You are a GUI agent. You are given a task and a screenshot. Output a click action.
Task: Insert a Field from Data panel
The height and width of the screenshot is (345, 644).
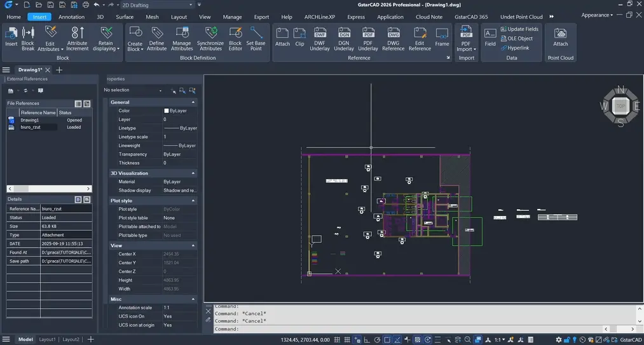(x=490, y=37)
